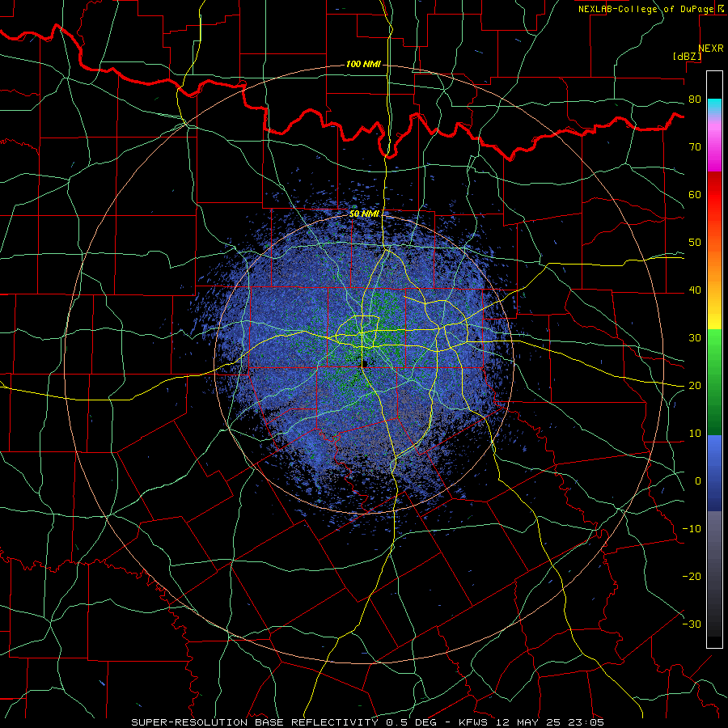Click the bright green segment of the color bar

[x=714, y=345]
